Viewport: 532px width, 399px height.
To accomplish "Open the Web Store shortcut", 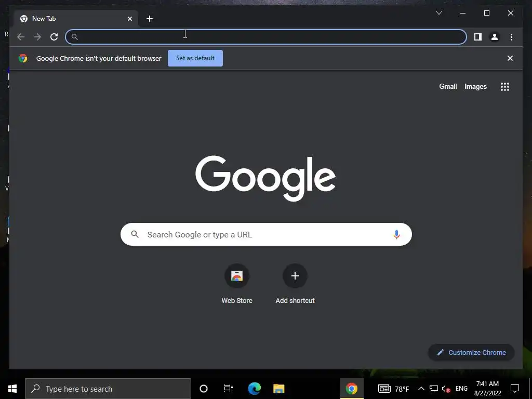I will pos(237,284).
